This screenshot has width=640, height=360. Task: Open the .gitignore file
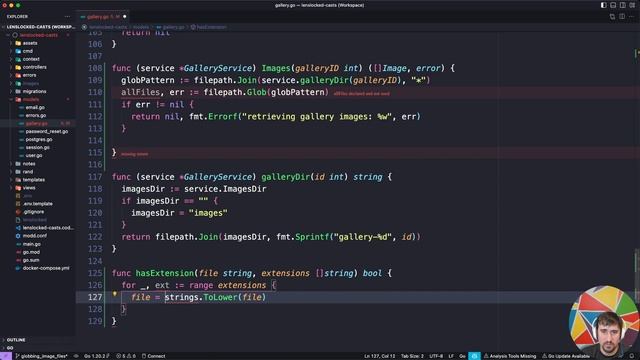33,212
